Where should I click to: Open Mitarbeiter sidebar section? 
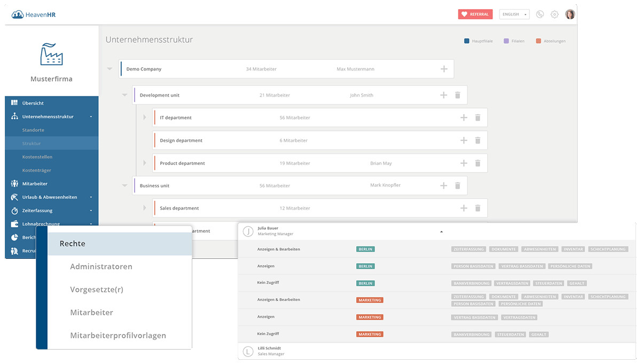(52, 184)
